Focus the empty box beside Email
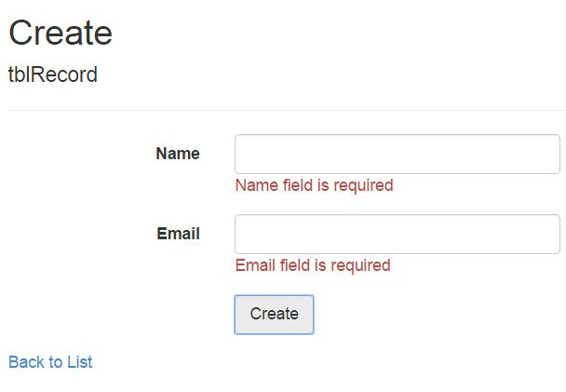The image size is (566, 392). pyautogui.click(x=397, y=234)
